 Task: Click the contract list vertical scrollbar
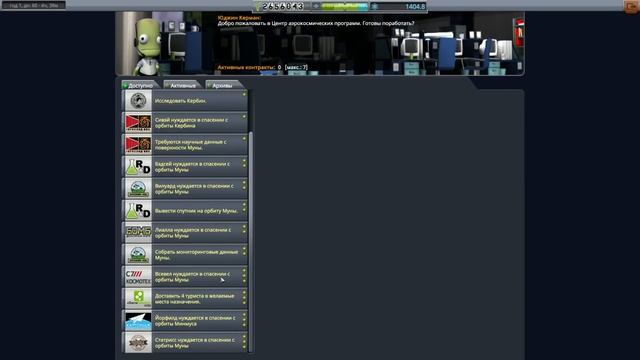click(251, 241)
